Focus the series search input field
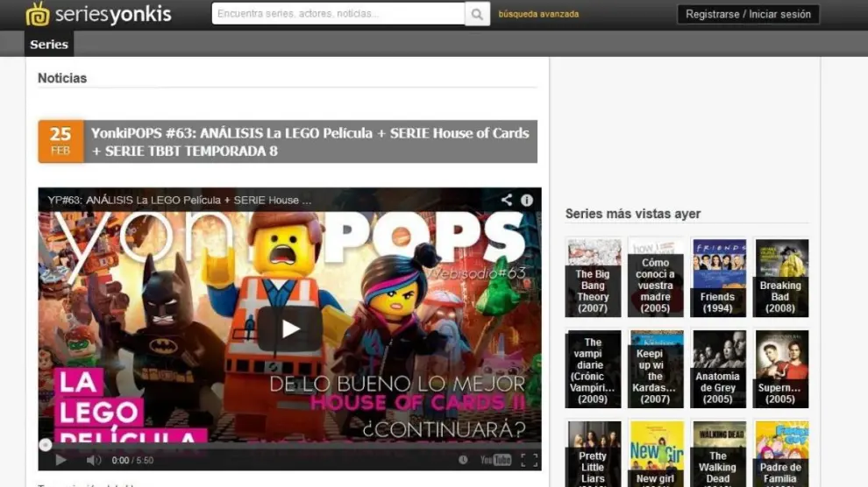 (338, 14)
